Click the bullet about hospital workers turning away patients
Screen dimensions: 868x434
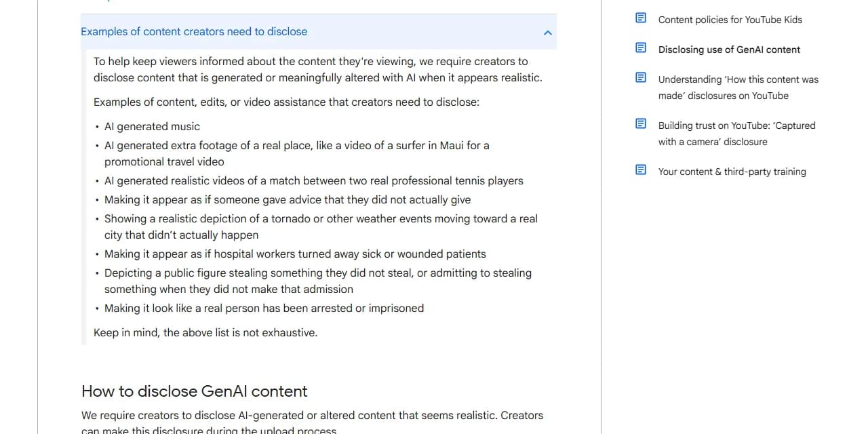295,254
